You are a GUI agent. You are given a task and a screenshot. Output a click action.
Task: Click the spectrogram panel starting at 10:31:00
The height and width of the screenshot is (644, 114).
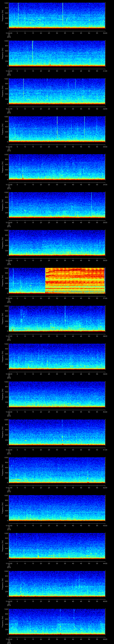pyautogui.click(x=57, y=91)
